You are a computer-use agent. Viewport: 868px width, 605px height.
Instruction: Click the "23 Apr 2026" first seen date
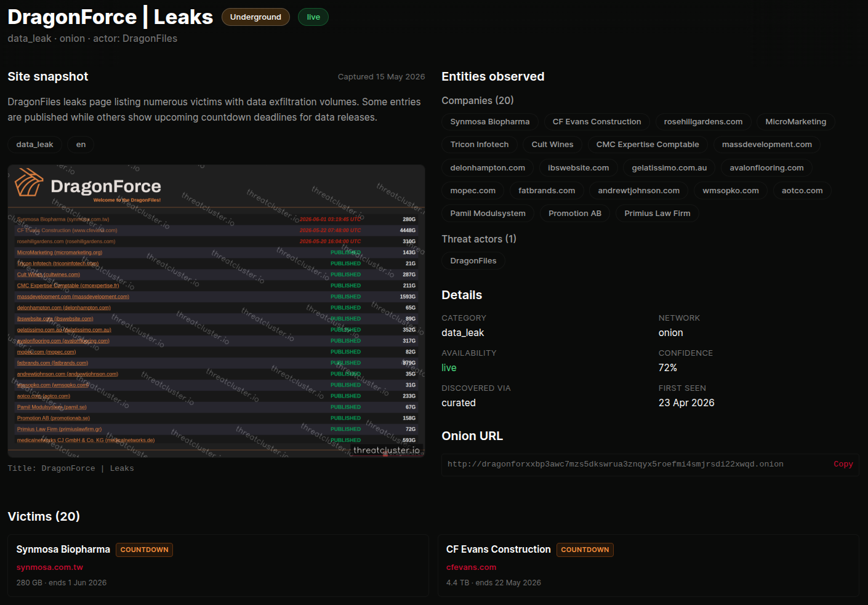(x=686, y=403)
